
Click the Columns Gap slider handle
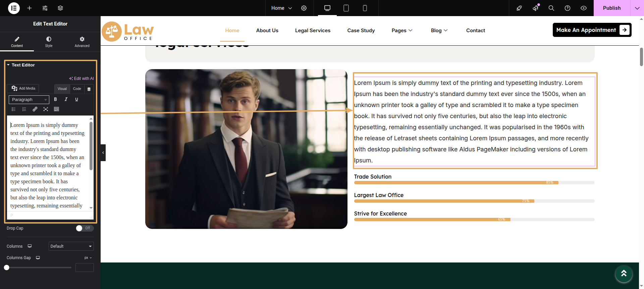[x=7, y=268]
